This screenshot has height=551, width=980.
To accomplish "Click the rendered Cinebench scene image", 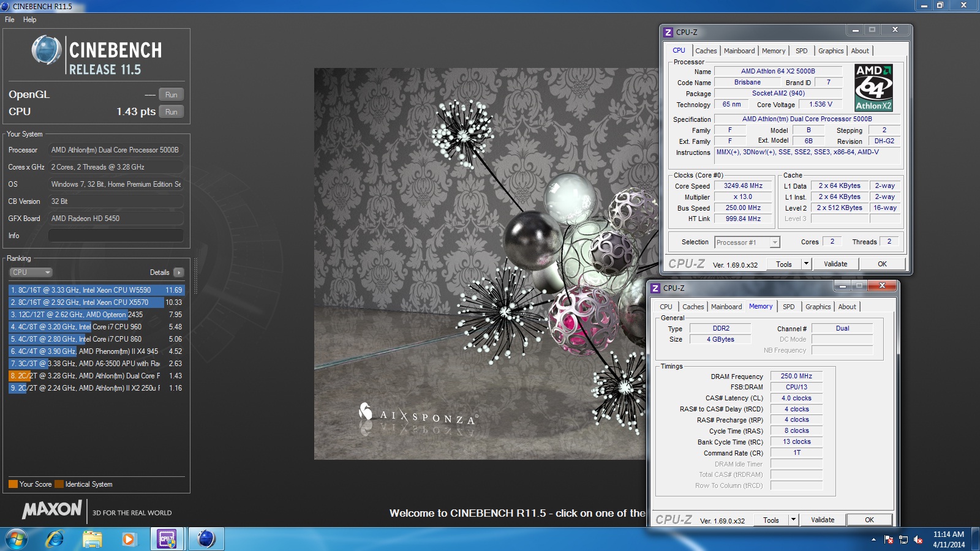I will click(480, 263).
